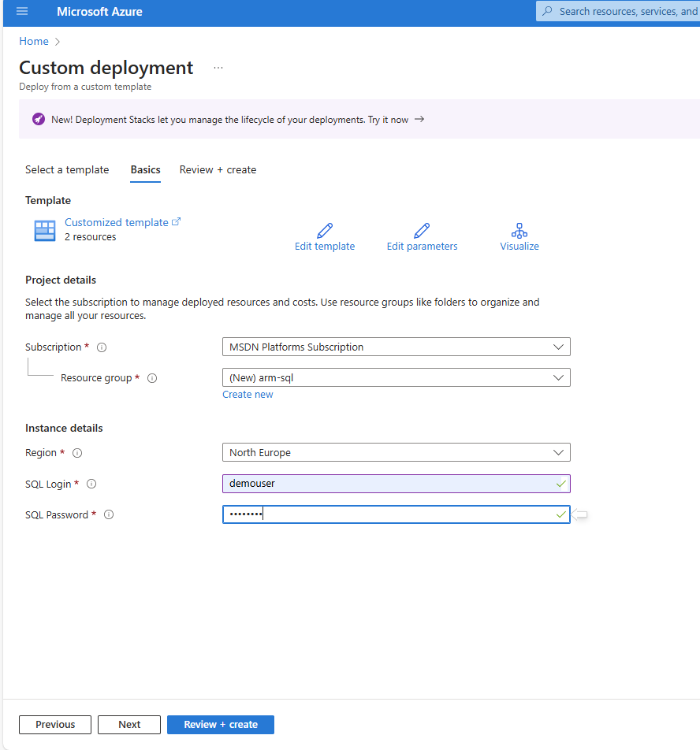
Task: Click info icon beside Resource group
Action: 152,378
